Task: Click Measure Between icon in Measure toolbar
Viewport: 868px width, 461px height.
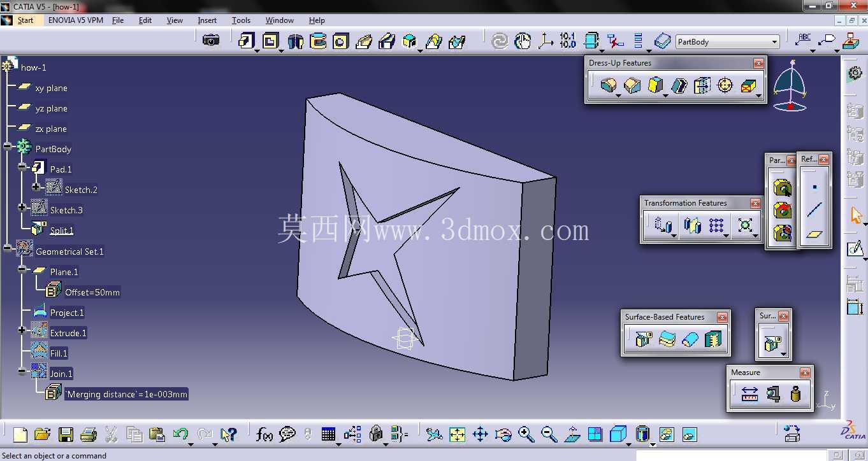Action: pyautogui.click(x=749, y=394)
